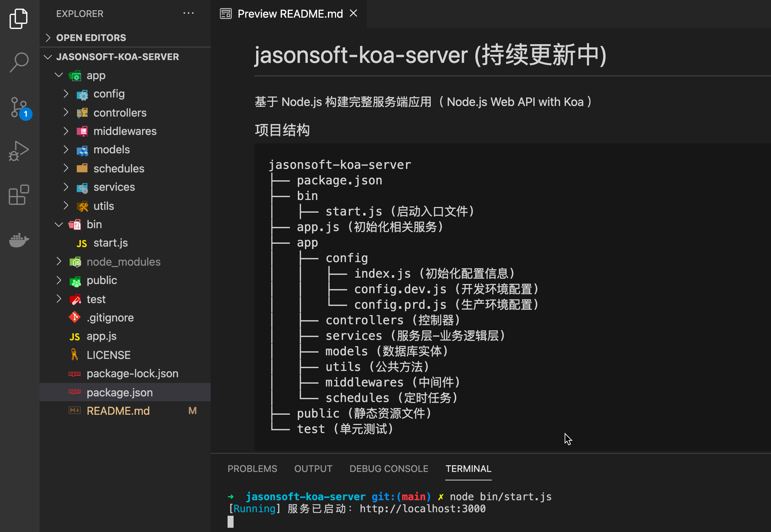Click the Preview README.md tab icon
Image resolution: width=771 pixels, height=532 pixels.
(226, 14)
